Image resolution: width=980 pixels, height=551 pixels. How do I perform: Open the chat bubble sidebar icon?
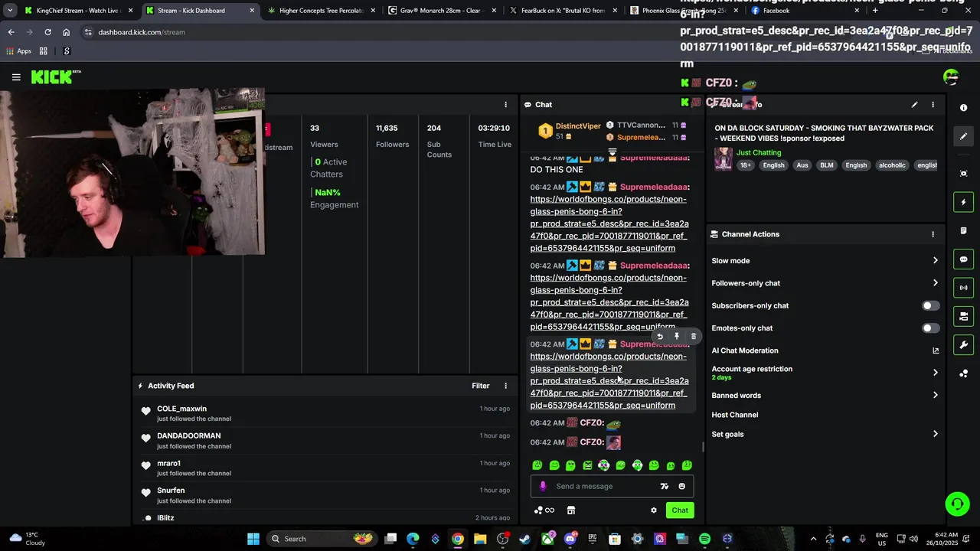(963, 259)
